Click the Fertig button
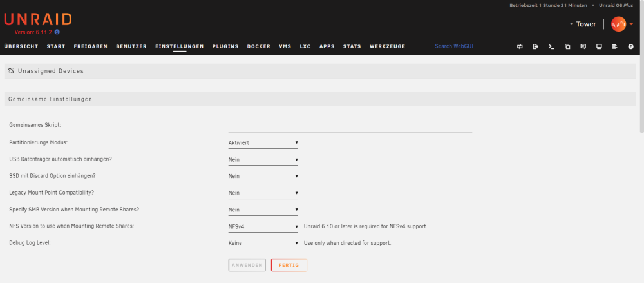This screenshot has height=283, width=644. point(289,266)
